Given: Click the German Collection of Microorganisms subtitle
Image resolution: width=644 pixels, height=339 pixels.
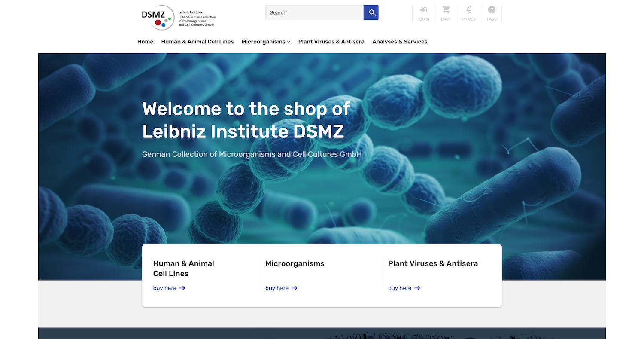Looking at the screenshot, I should (252, 154).
